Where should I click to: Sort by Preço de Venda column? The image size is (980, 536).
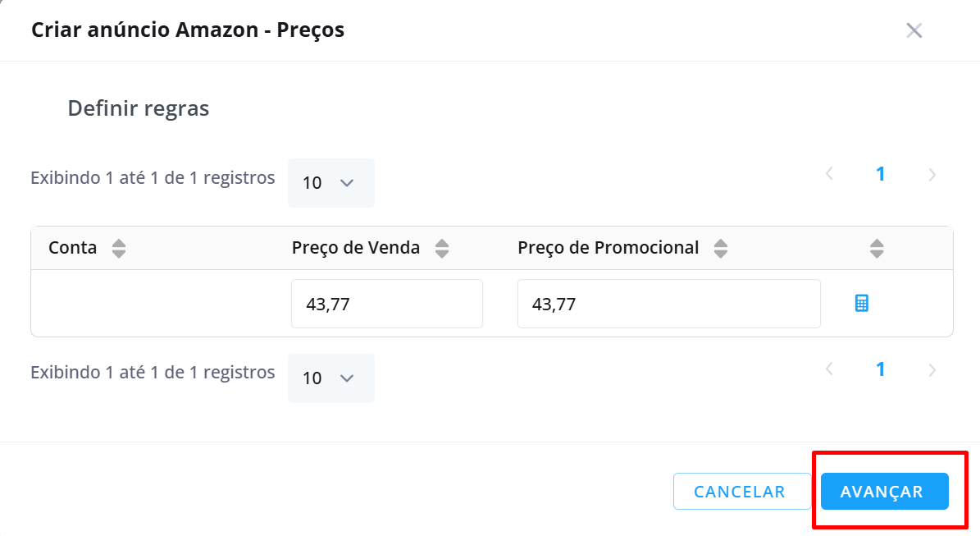(x=442, y=248)
